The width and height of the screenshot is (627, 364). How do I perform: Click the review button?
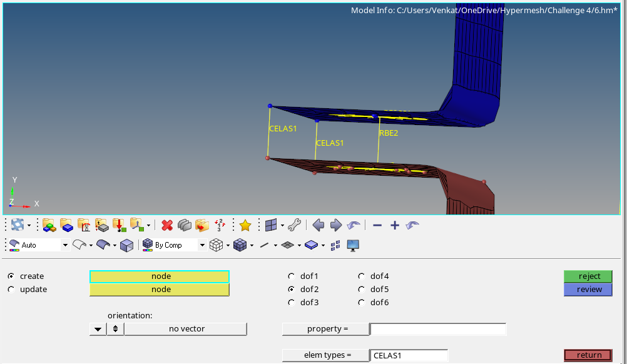pos(587,289)
